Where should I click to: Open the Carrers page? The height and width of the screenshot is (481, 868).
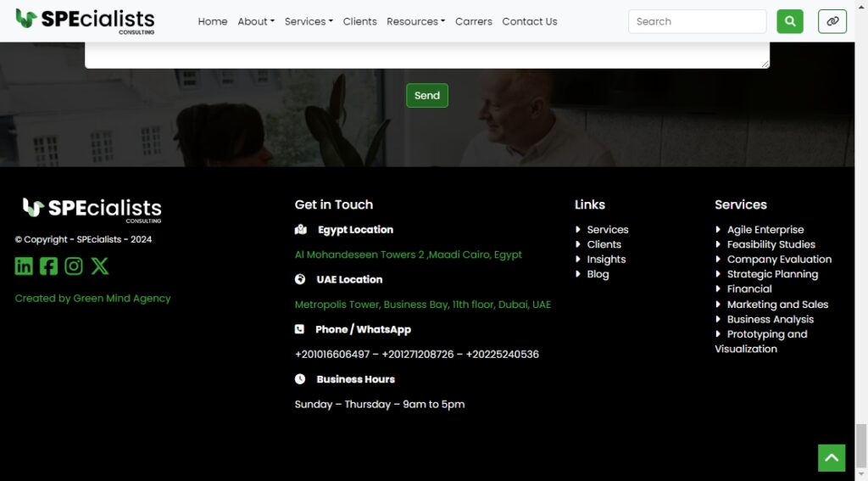tap(473, 21)
